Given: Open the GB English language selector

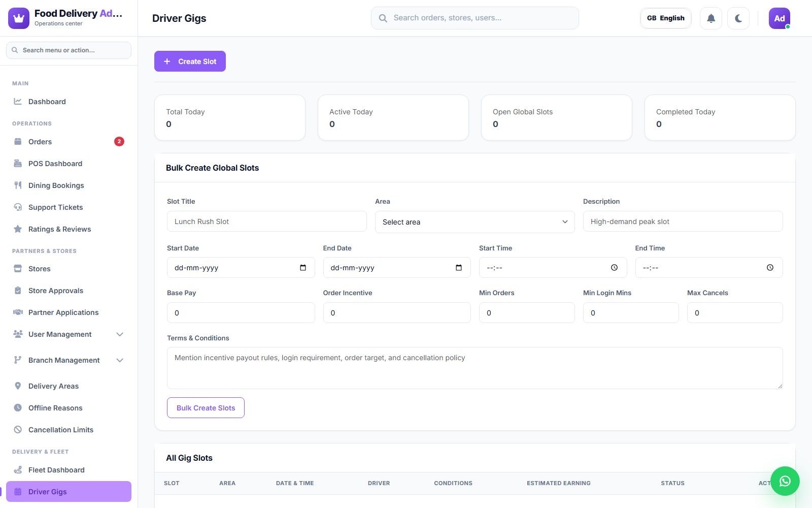Looking at the screenshot, I should click(x=666, y=18).
